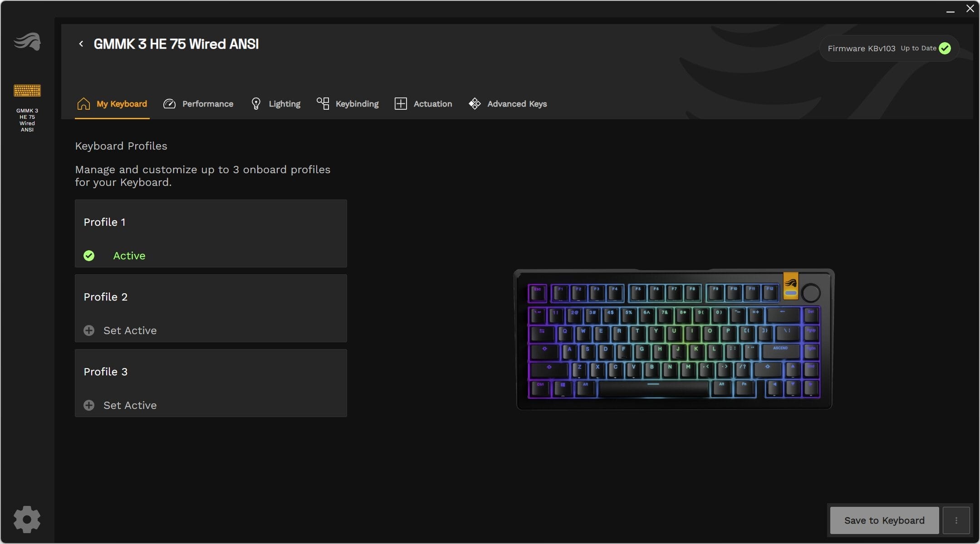
Task: Click the Active checkmark on Profile 1
Action: (89, 256)
